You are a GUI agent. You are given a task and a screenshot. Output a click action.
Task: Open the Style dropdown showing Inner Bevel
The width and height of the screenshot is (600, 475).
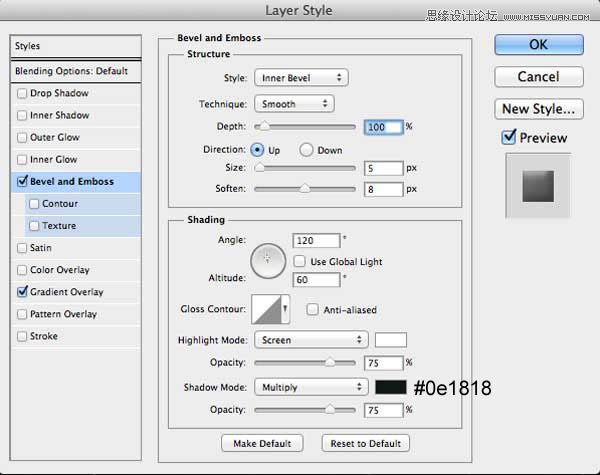[x=300, y=77]
